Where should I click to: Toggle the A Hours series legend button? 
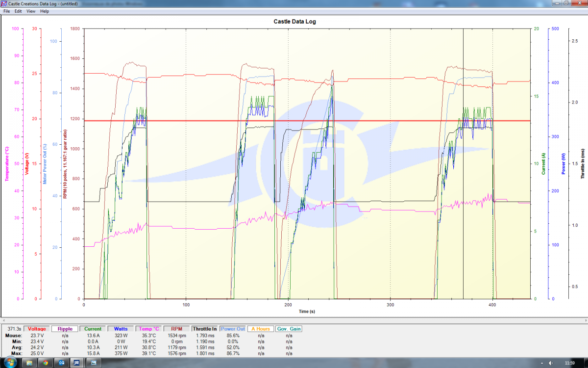click(260, 329)
